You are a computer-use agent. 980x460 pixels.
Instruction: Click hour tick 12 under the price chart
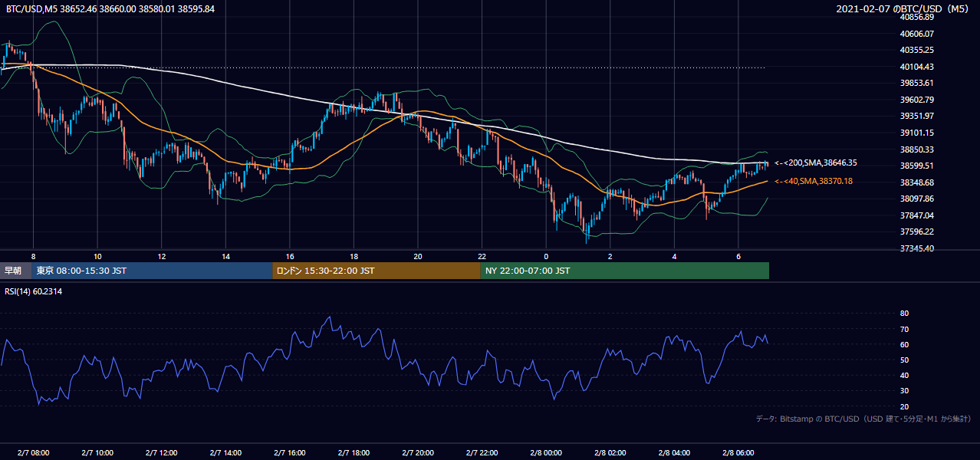point(161,256)
